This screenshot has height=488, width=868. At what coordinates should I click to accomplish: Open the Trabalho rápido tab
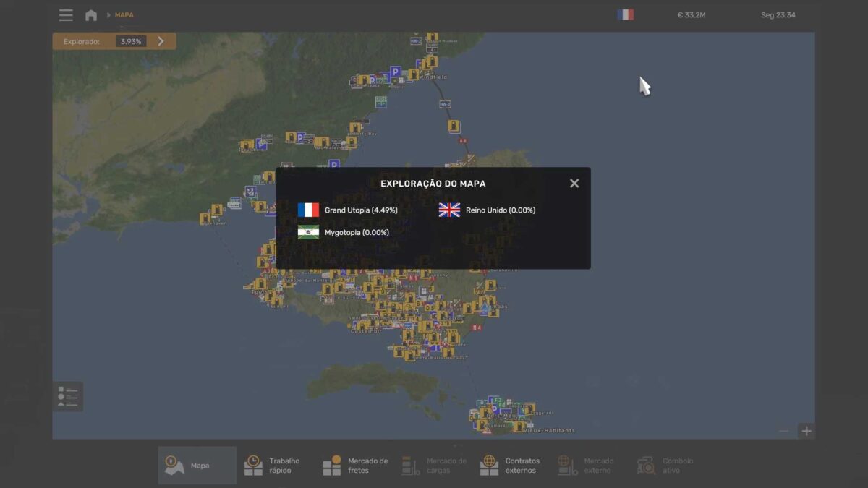275,466
